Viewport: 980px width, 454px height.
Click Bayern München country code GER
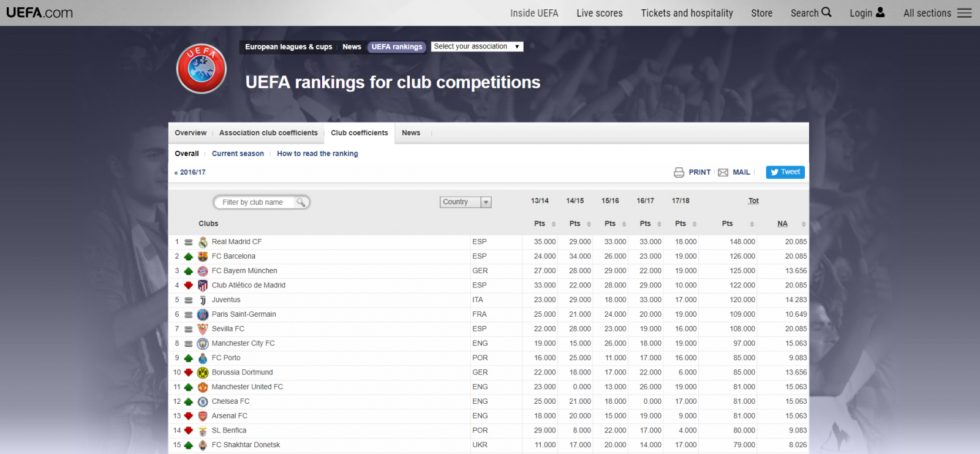pyautogui.click(x=480, y=271)
